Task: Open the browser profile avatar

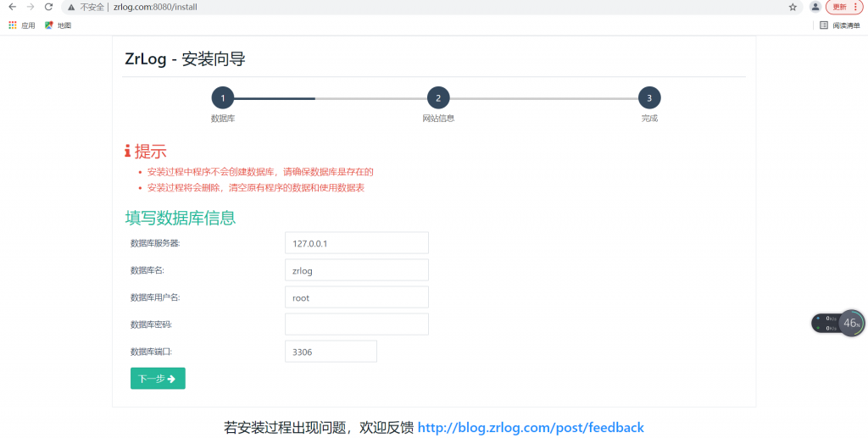Action: [815, 7]
